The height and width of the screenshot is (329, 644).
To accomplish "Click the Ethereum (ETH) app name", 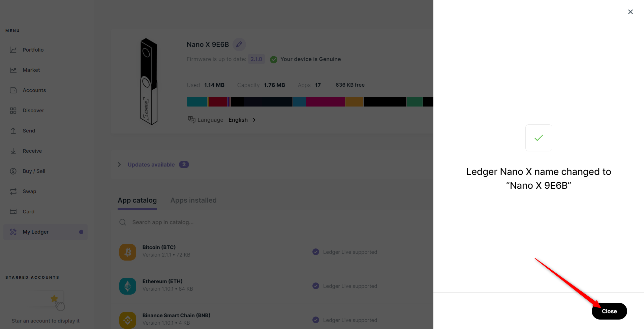I will pyautogui.click(x=162, y=281).
